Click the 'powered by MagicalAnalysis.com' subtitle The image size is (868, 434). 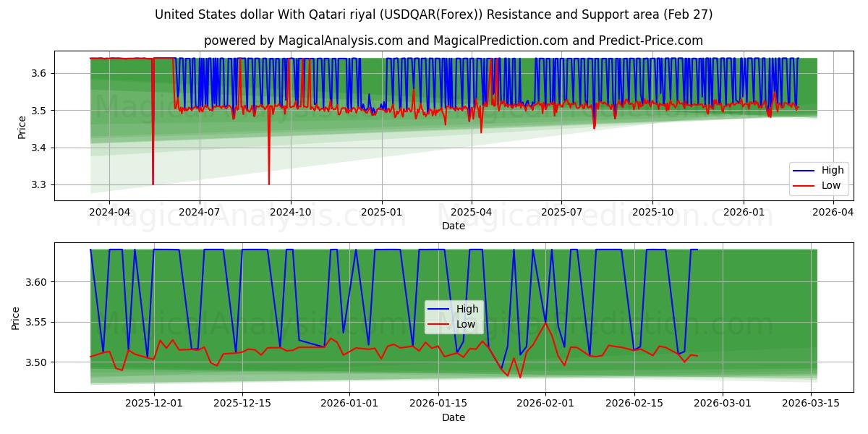coord(454,41)
